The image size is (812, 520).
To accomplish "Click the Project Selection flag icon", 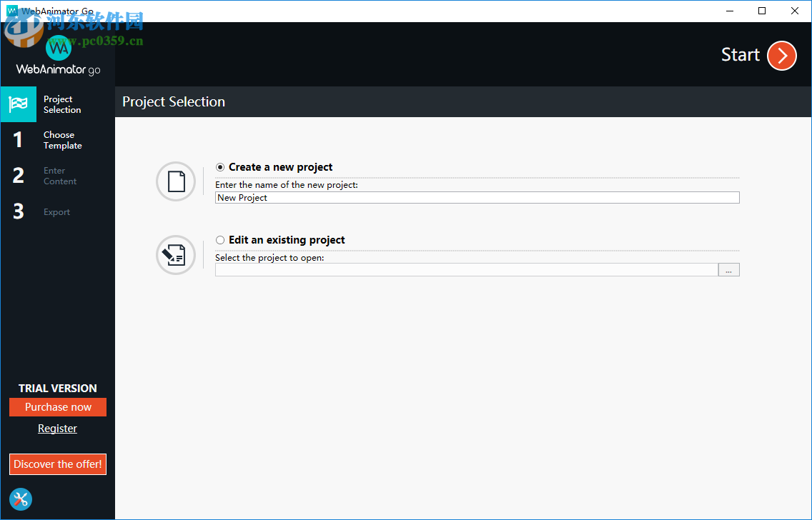I will tap(19, 104).
